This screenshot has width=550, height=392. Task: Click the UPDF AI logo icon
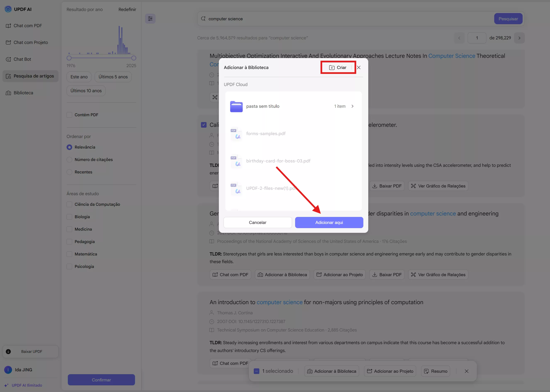coord(8,9)
